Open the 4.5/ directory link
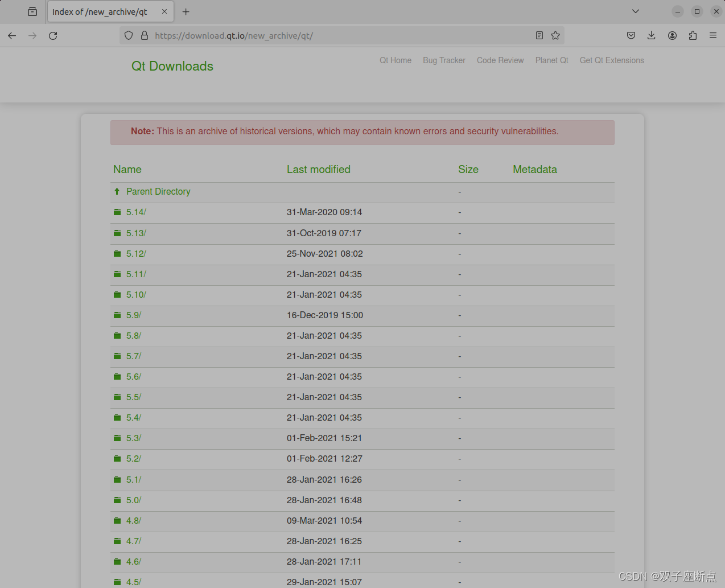This screenshot has height=588, width=725. 134,582
